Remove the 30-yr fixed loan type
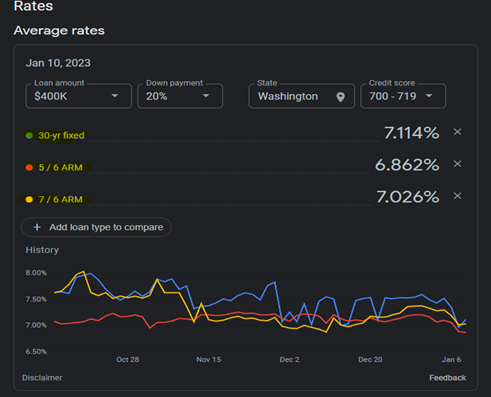 457,132
